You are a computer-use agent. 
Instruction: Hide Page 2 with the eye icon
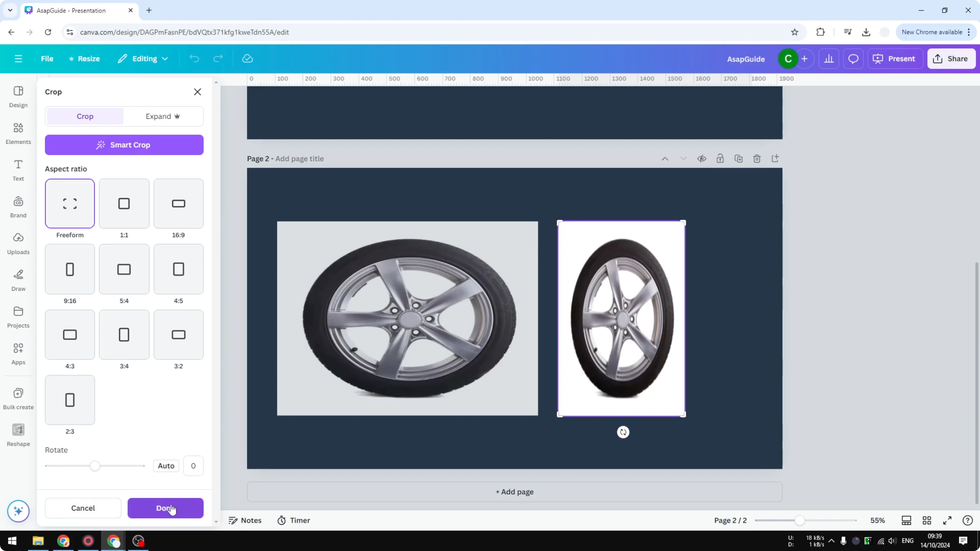[701, 159]
